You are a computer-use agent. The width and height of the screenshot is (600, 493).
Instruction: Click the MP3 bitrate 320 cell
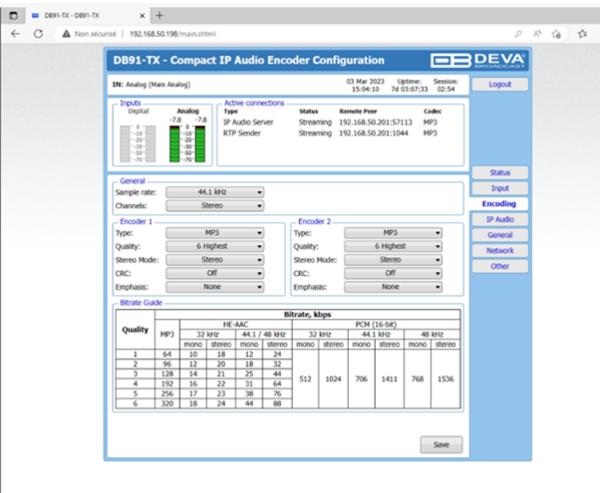click(167, 403)
